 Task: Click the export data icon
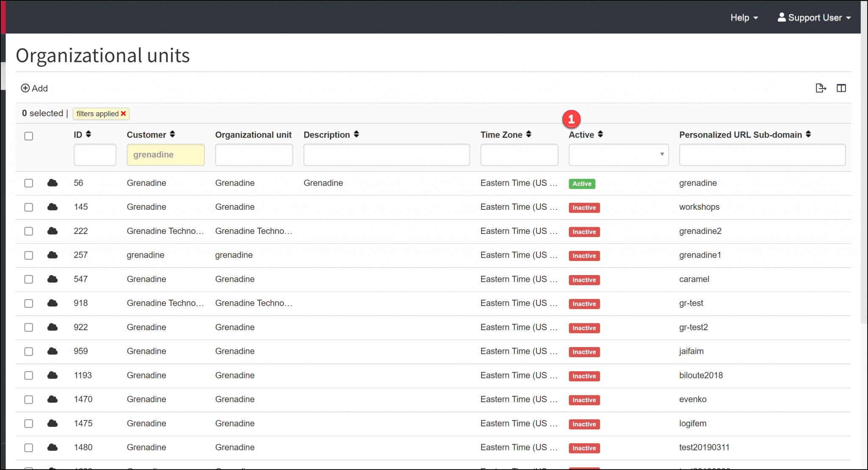tap(821, 88)
